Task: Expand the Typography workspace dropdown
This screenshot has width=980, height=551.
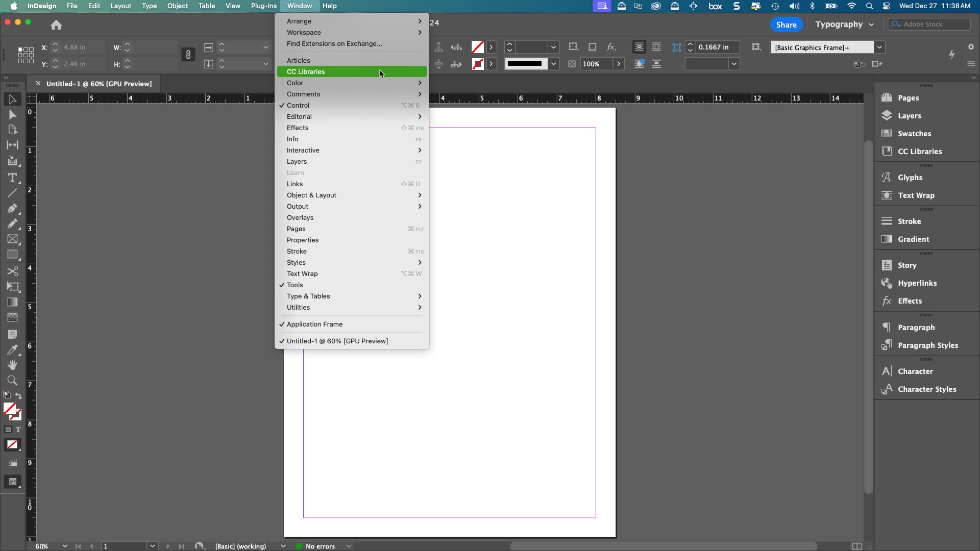Action: coord(845,24)
